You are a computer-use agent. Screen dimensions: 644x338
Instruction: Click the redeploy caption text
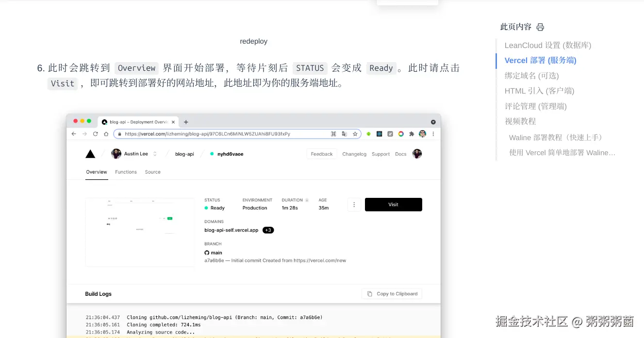coord(254,41)
